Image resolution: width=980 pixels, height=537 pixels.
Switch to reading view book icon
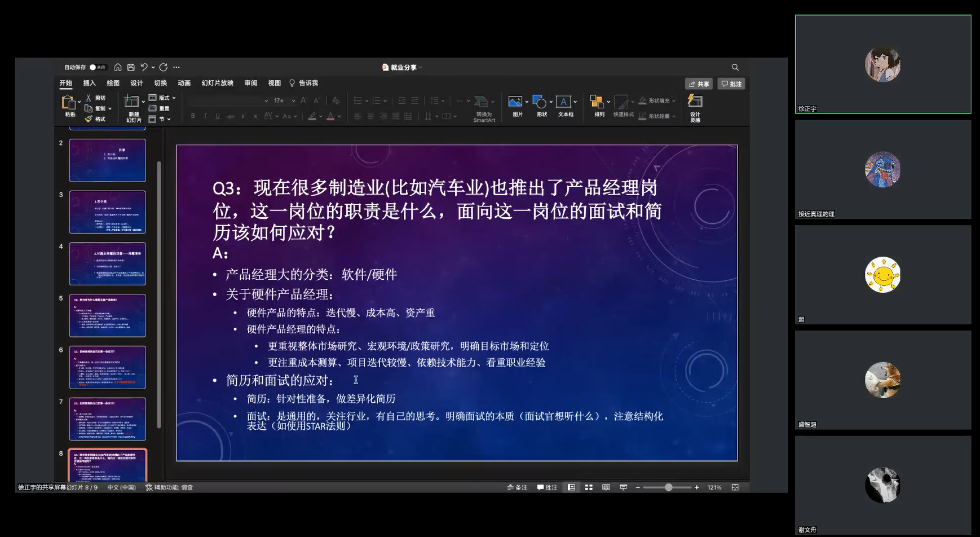coord(606,487)
